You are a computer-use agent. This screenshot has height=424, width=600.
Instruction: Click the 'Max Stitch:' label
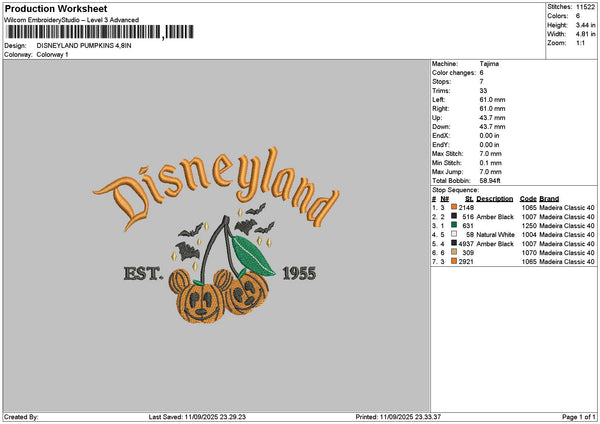[447, 154]
